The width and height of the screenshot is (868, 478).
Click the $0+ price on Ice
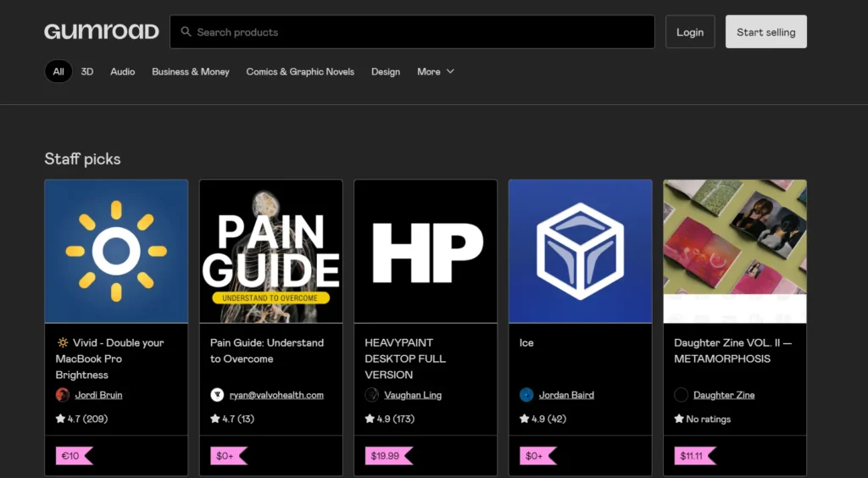pos(537,456)
